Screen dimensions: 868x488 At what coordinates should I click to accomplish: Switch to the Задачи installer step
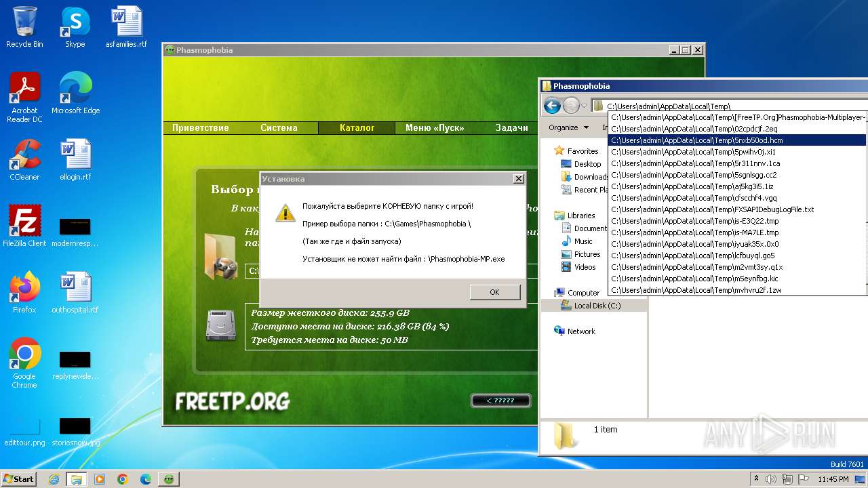click(511, 127)
